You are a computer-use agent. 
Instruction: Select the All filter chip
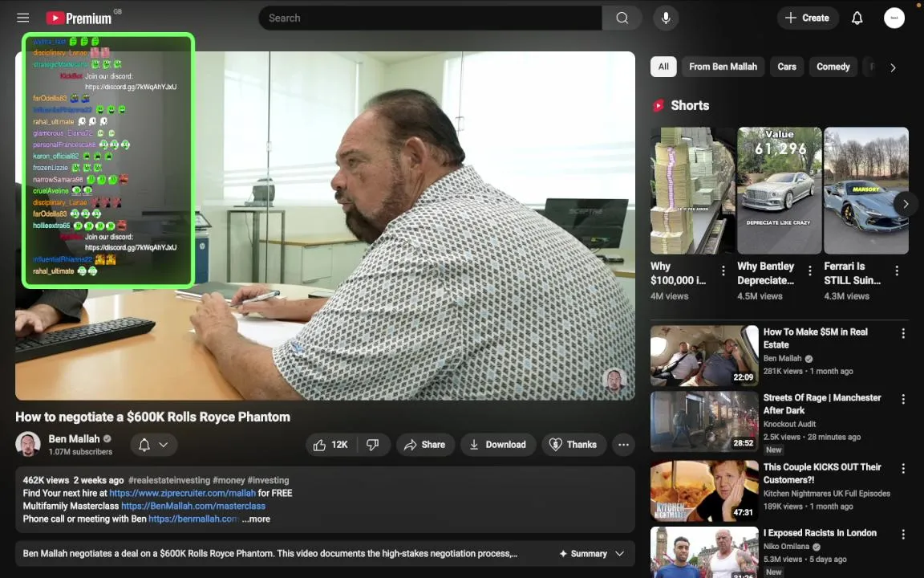pyautogui.click(x=663, y=67)
